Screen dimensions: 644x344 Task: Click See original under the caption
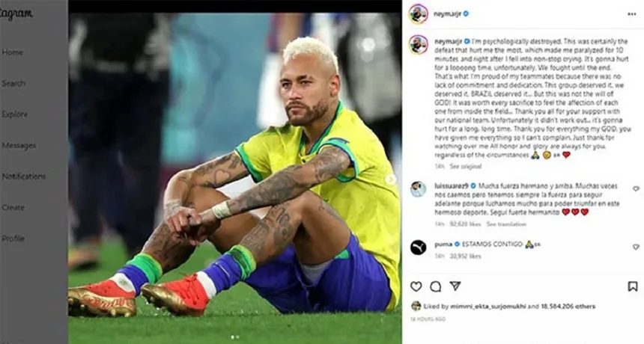point(465,167)
